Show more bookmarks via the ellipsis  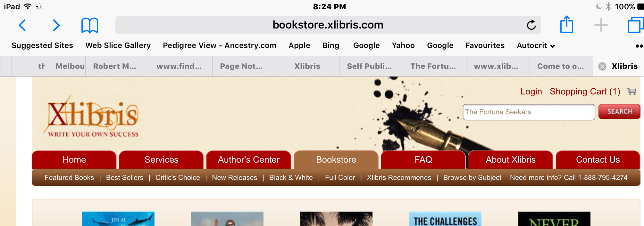coord(639,46)
